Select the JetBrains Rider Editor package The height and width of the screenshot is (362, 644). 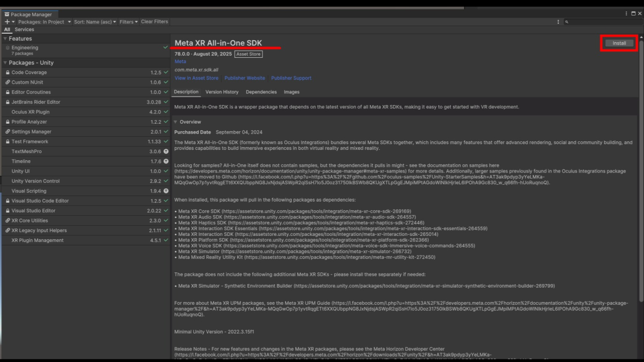pos(85,102)
